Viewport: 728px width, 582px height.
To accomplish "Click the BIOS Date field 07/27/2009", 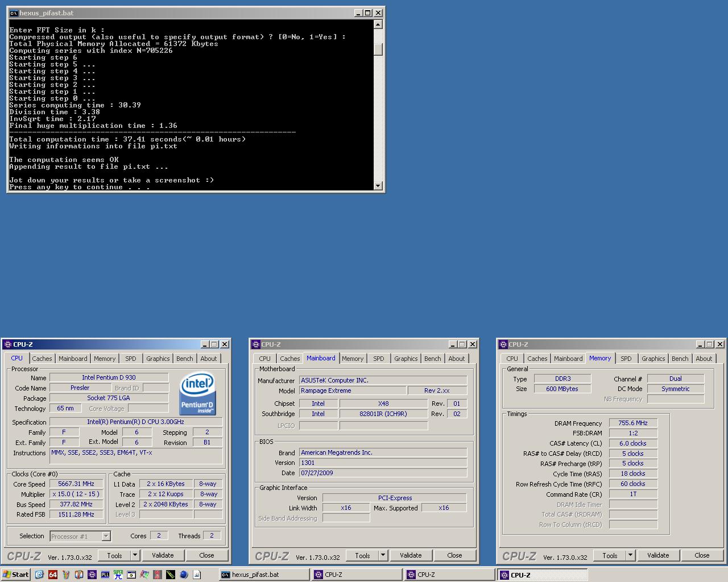I will pos(383,473).
